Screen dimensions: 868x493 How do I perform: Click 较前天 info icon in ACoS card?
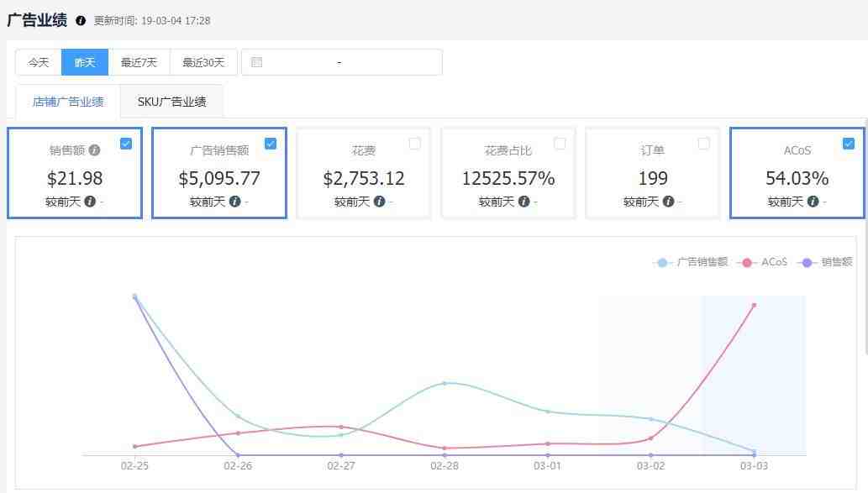812,202
